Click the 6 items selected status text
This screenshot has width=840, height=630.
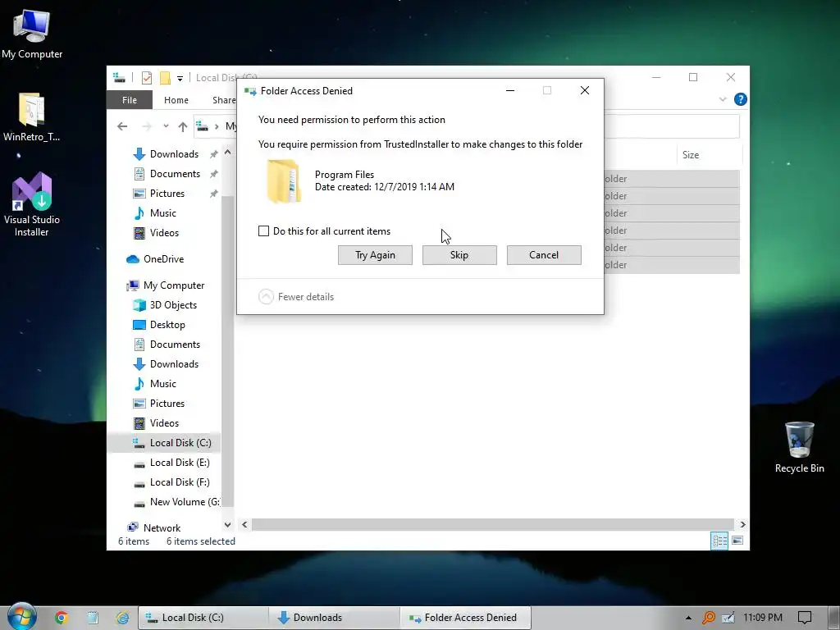(201, 541)
